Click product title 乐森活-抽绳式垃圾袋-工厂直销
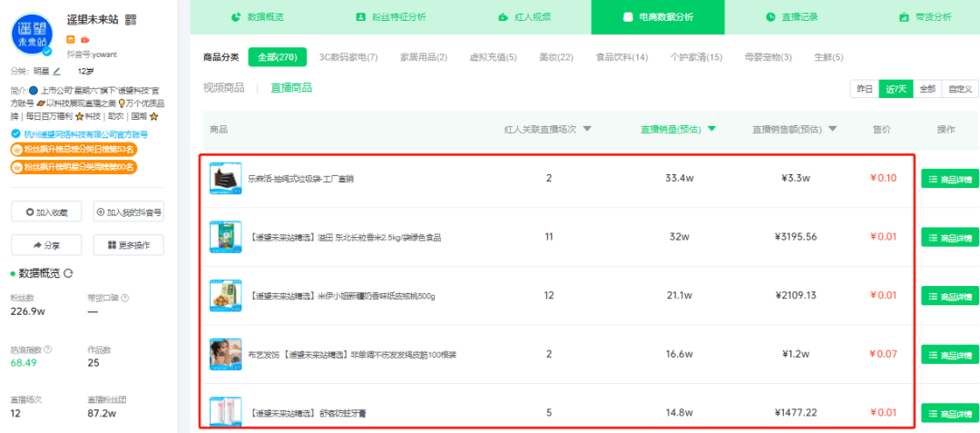The height and width of the screenshot is (433, 980). point(301,179)
